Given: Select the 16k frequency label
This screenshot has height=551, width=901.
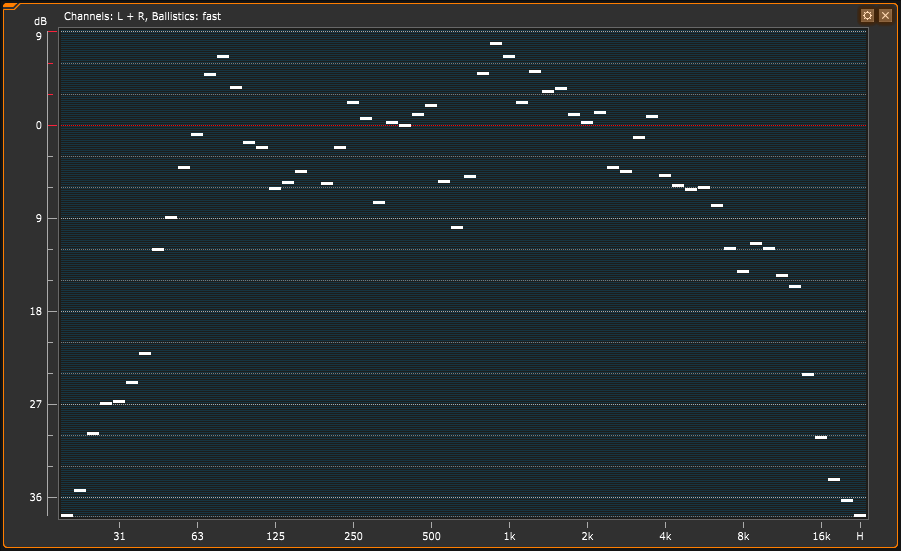Looking at the screenshot, I should [821, 537].
